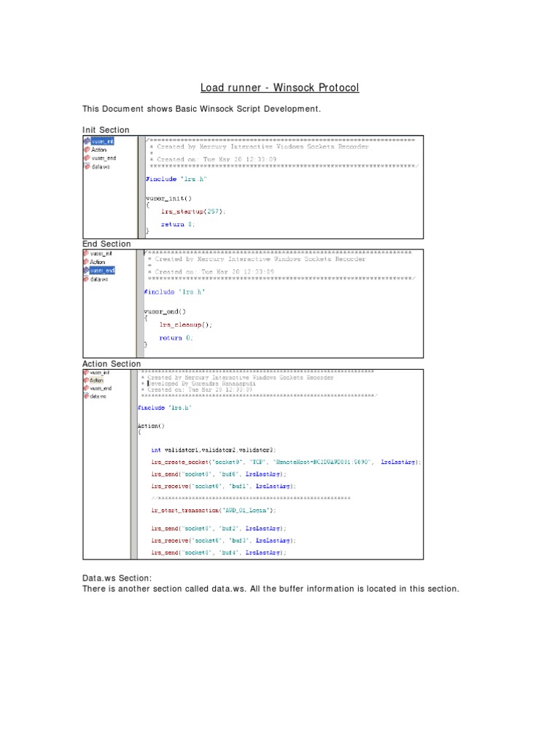Click the 'Load runner - Winsock Protocol' title
The width and height of the screenshot is (560, 747).
tap(279, 88)
